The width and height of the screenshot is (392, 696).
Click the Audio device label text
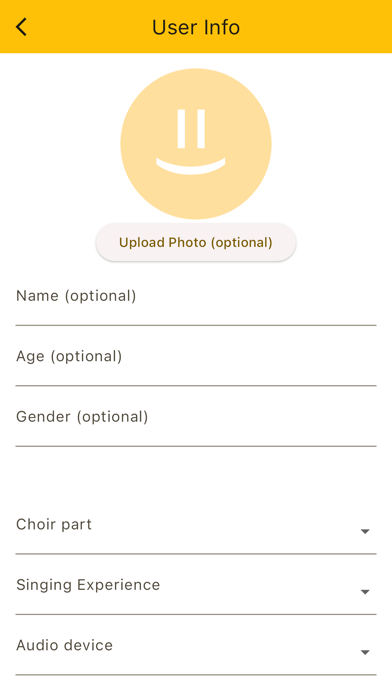click(64, 645)
